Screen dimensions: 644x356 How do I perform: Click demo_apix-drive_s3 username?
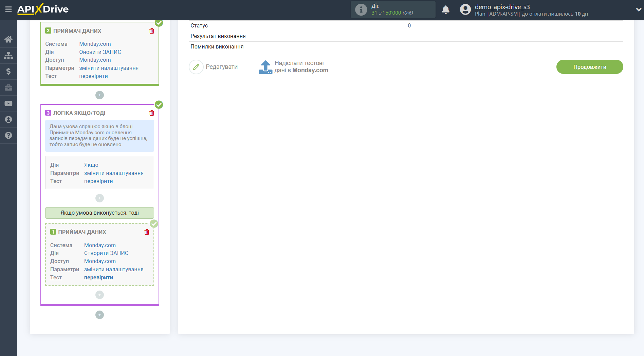point(502,7)
